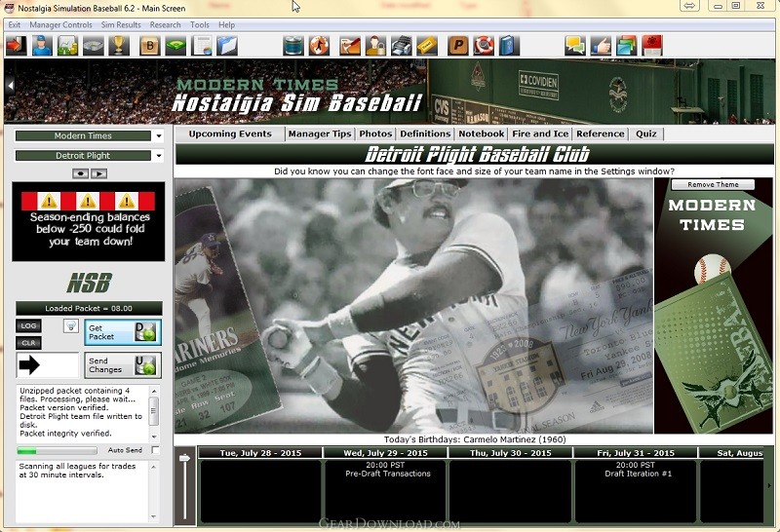780x532 pixels.
Task: Open the manager person toolbar icon
Action: (42, 46)
